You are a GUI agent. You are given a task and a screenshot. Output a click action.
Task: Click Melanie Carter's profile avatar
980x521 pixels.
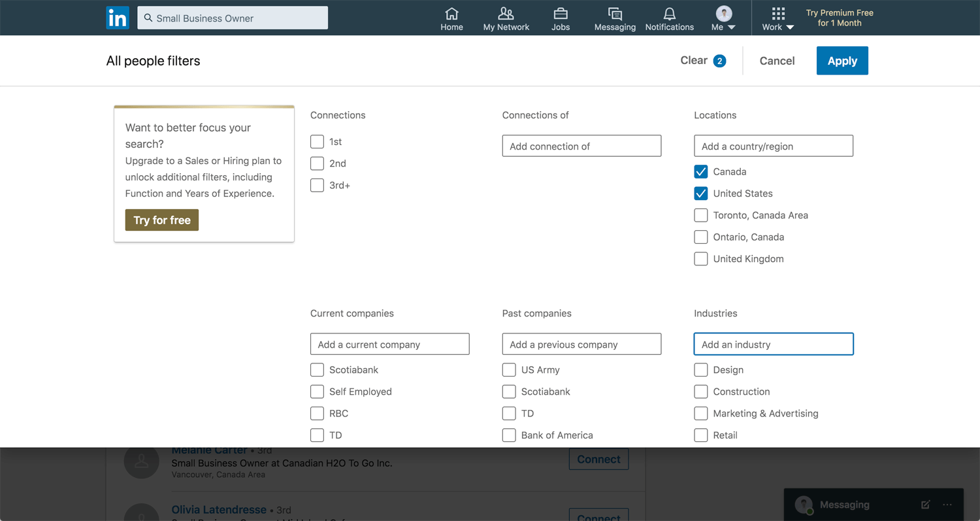point(141,462)
